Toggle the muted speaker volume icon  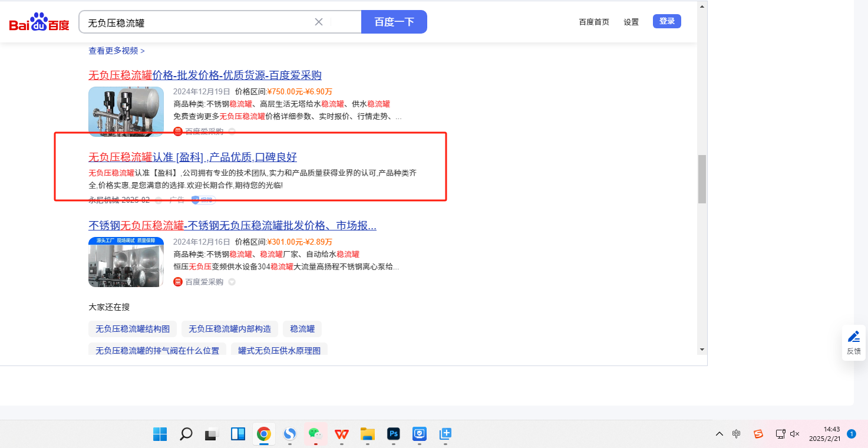point(794,434)
